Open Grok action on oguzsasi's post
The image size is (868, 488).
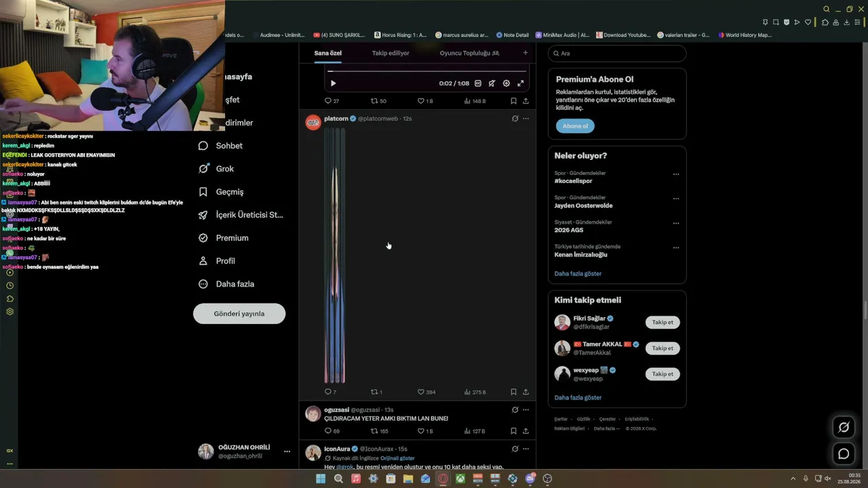515,410
